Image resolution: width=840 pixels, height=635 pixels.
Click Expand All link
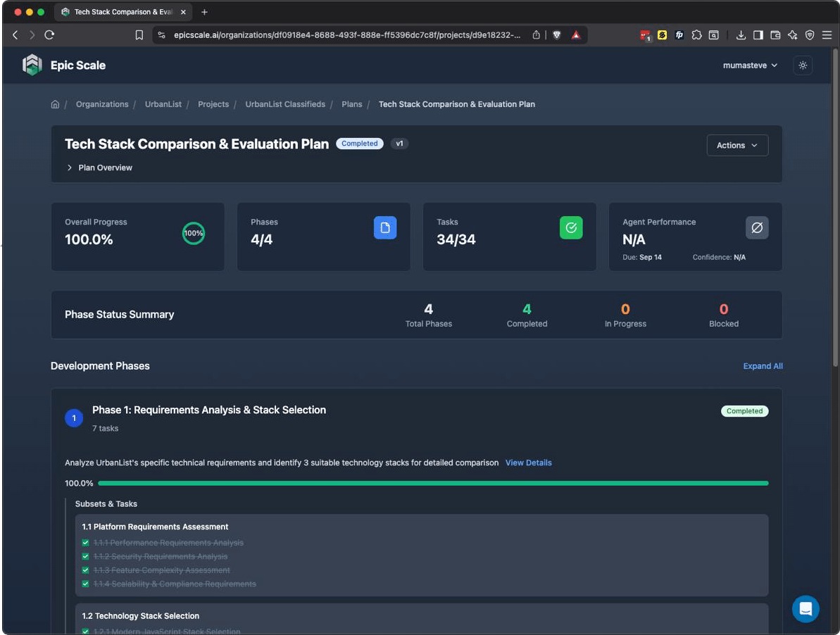(763, 366)
